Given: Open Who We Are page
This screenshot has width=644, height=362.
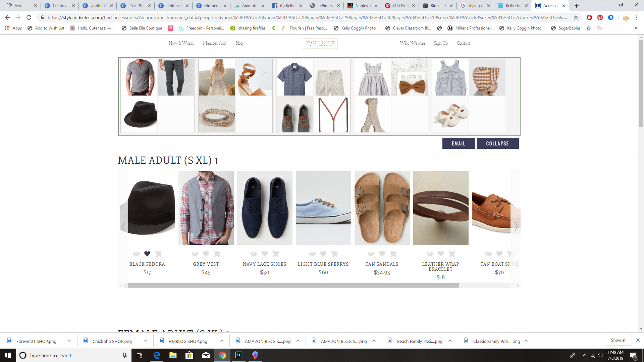Looking at the screenshot, I should point(412,43).
